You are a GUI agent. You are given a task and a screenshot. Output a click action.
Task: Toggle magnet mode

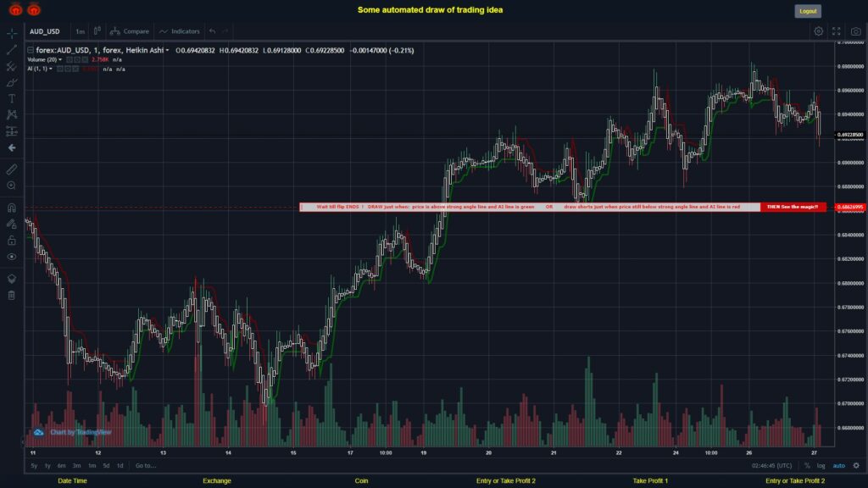click(12, 208)
